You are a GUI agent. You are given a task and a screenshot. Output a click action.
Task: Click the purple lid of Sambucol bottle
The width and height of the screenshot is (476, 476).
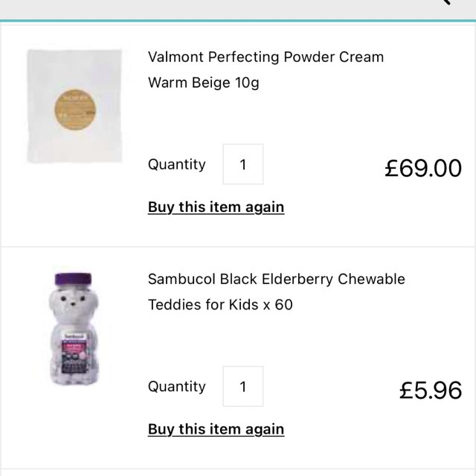coord(74,280)
